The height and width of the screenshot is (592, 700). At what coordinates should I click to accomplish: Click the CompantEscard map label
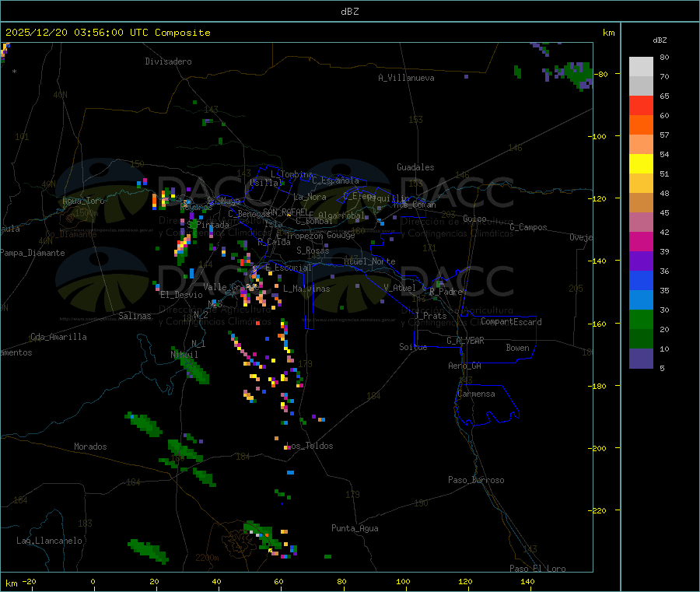pyautogui.click(x=511, y=321)
